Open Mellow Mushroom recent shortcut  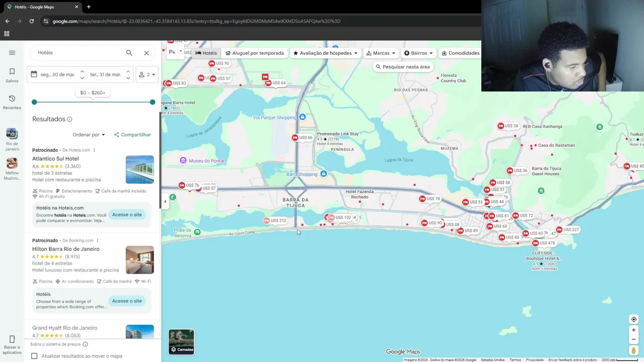tap(12, 169)
